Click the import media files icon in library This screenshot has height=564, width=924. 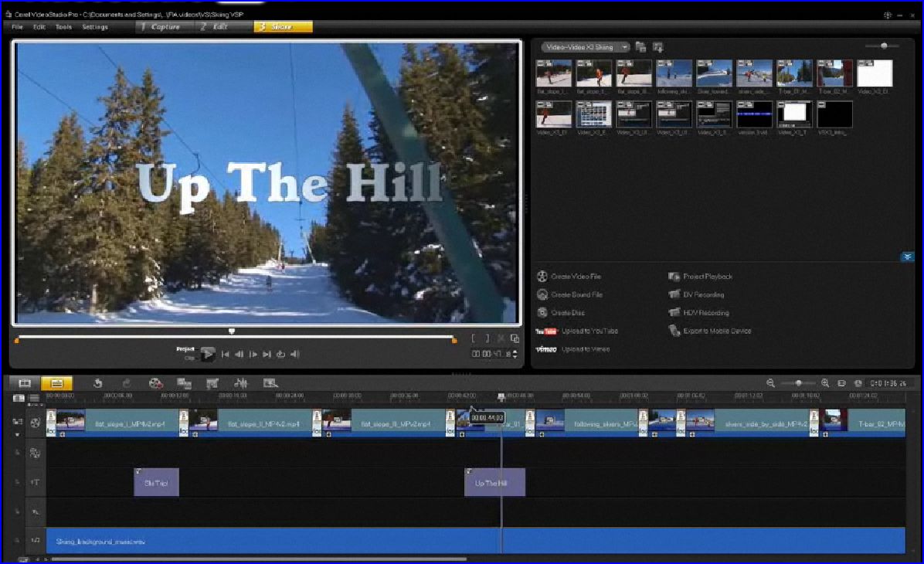click(657, 47)
